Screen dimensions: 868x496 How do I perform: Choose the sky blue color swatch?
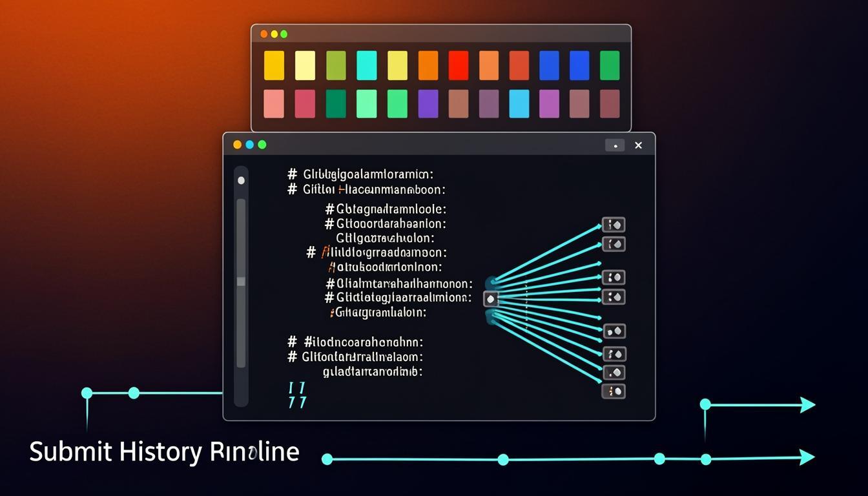519,103
